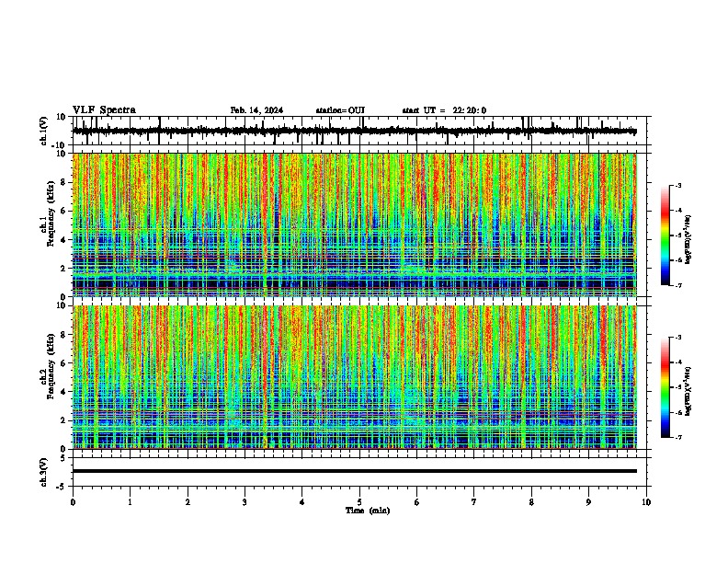Click the '5' tick label of ch.3 voltage axis
This screenshot has height=563, width=728.
[63, 458]
